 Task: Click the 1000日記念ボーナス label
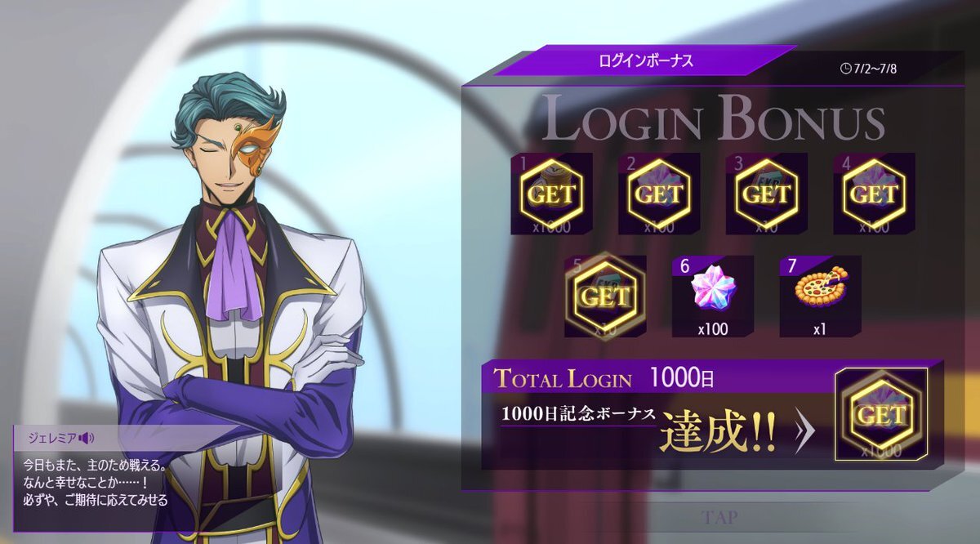[578, 412]
